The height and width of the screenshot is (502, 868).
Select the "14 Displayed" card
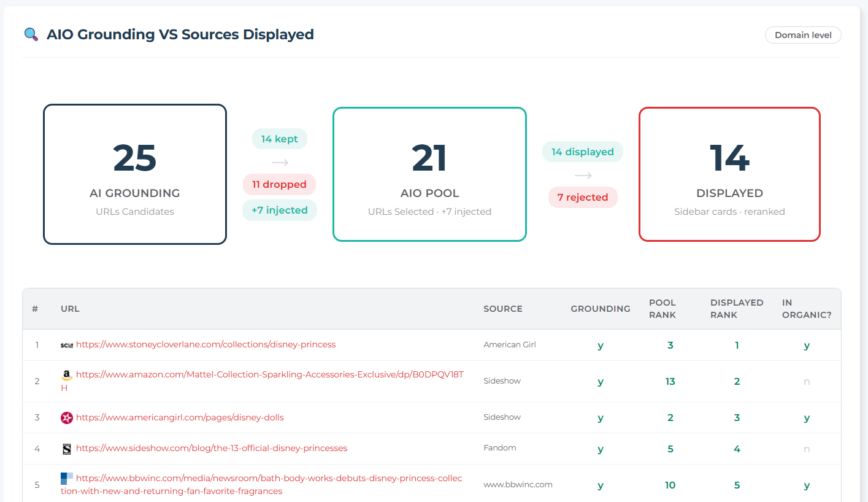[x=729, y=174]
